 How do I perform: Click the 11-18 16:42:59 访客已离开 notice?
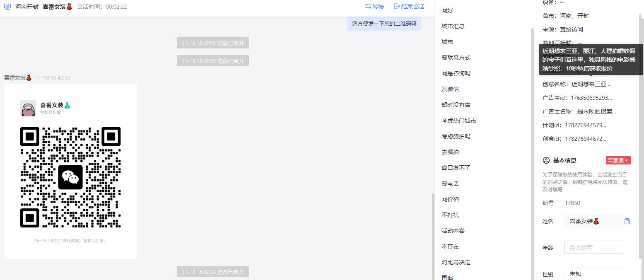coord(213,272)
